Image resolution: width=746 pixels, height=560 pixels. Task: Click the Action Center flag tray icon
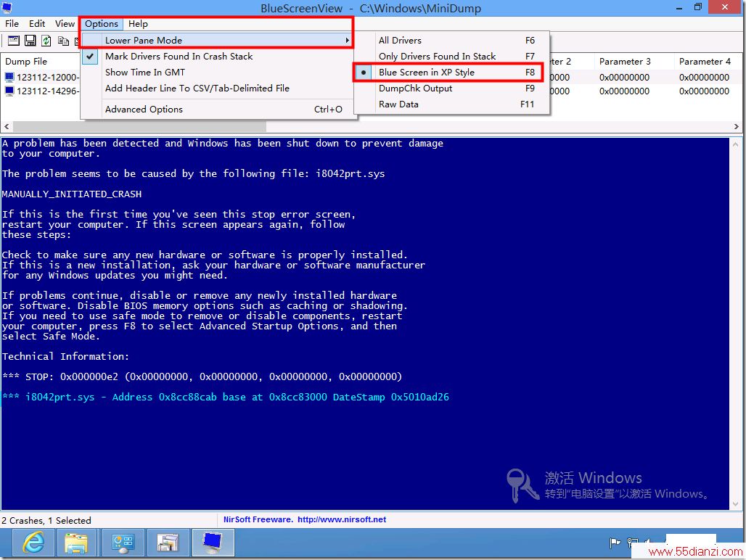[x=615, y=543]
